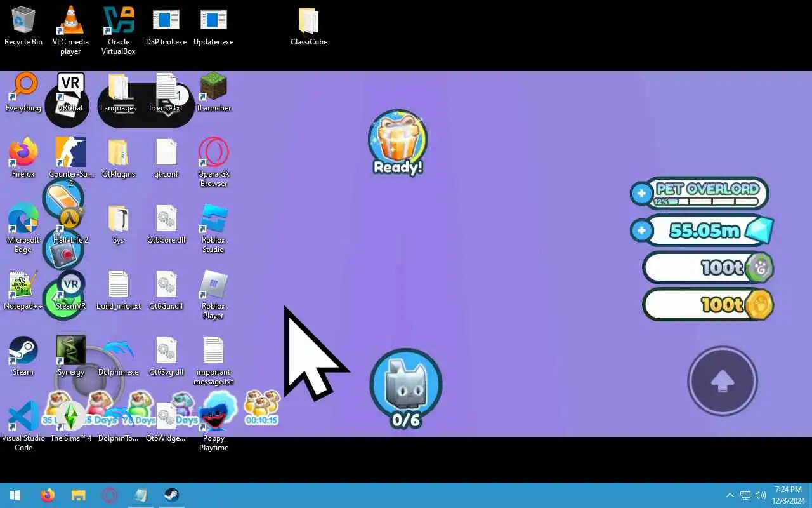Select the SteamVR shortcut
Screen dimensions: 812x508
click(x=70, y=291)
